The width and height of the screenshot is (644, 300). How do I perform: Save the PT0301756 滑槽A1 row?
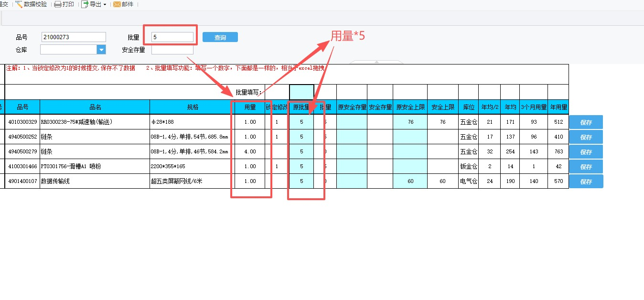coord(586,167)
